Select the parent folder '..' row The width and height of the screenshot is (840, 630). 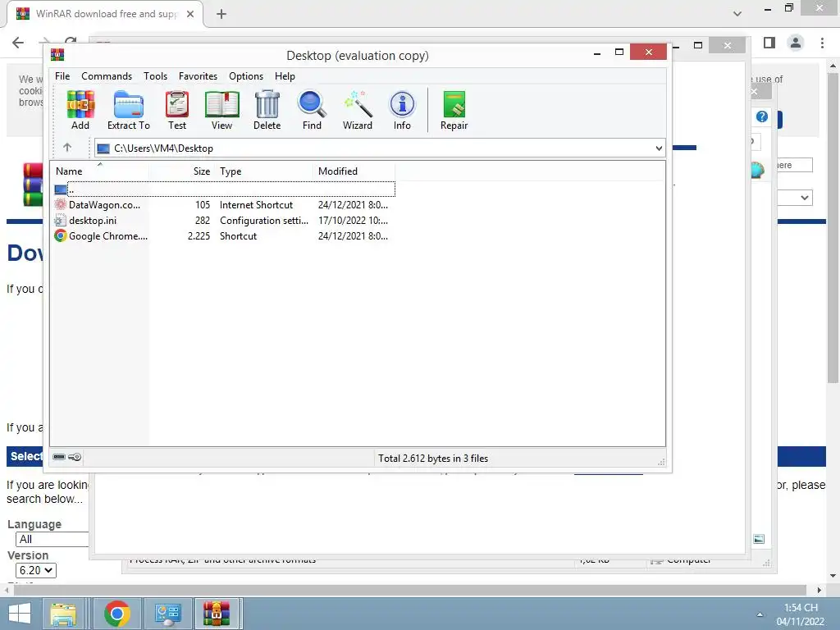pos(224,189)
